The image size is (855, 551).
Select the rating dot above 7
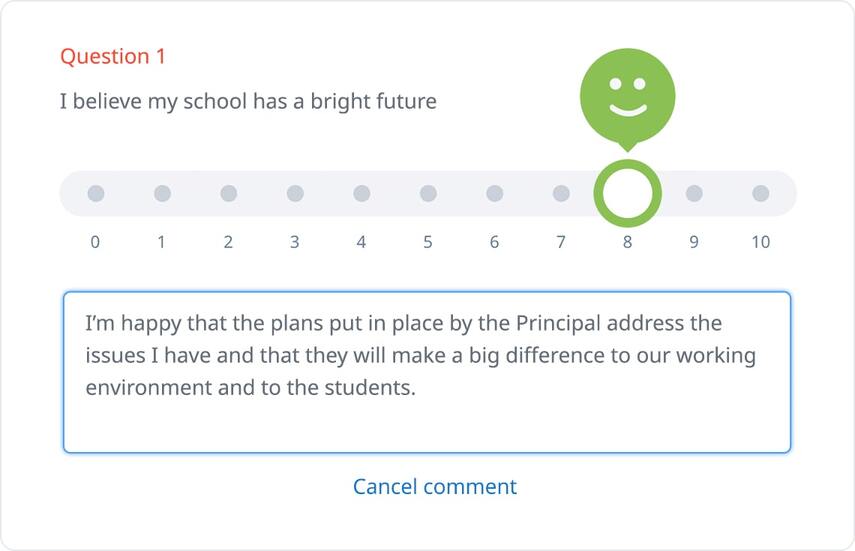tap(561, 194)
